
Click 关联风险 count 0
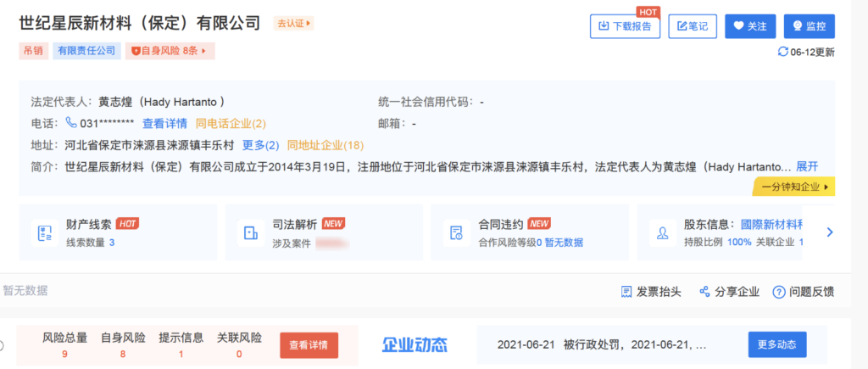[x=239, y=354]
